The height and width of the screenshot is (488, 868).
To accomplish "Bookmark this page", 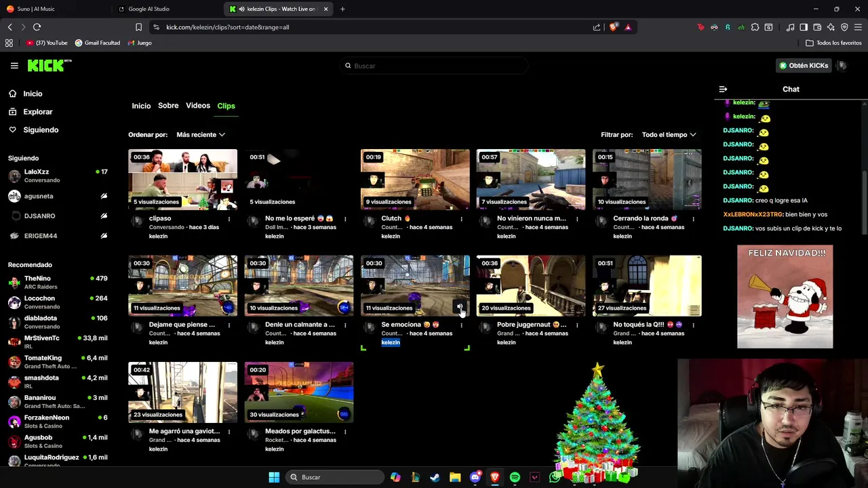I will (x=138, y=27).
